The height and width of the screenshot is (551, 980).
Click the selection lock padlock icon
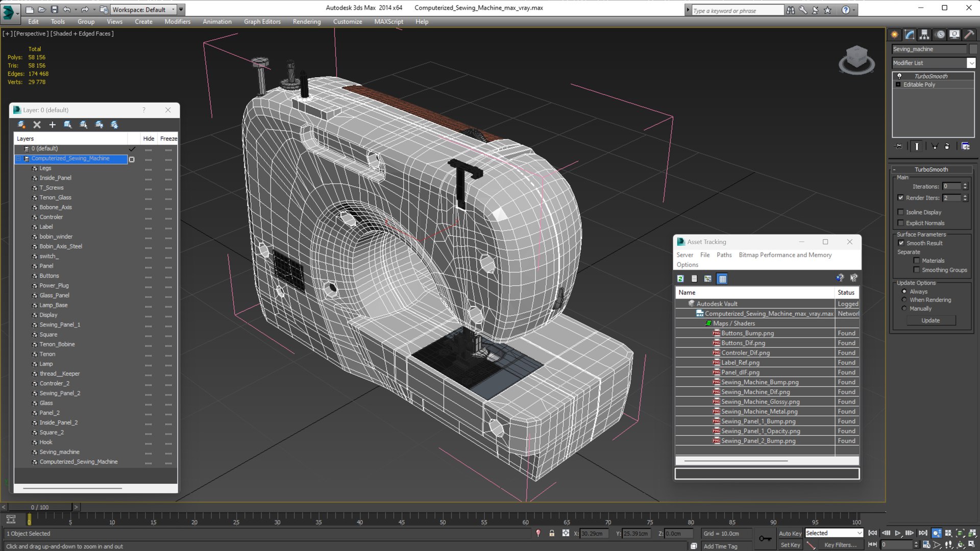point(552,533)
